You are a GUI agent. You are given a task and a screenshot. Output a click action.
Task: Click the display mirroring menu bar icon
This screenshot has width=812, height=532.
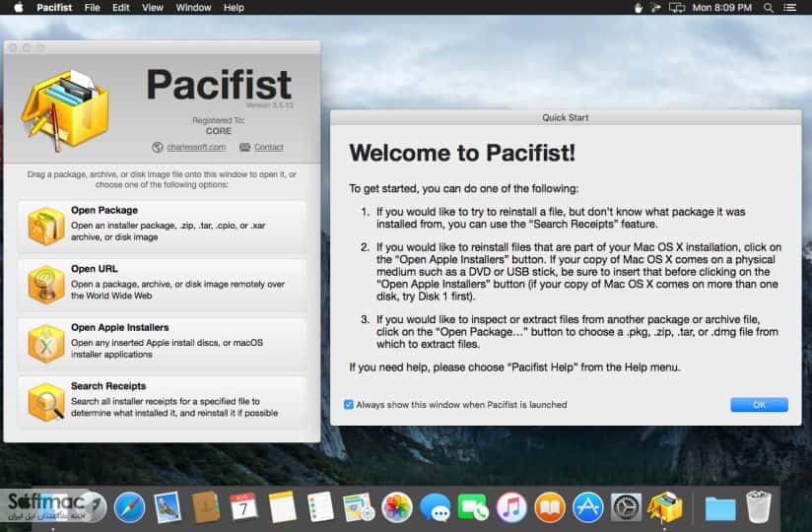pos(676,8)
